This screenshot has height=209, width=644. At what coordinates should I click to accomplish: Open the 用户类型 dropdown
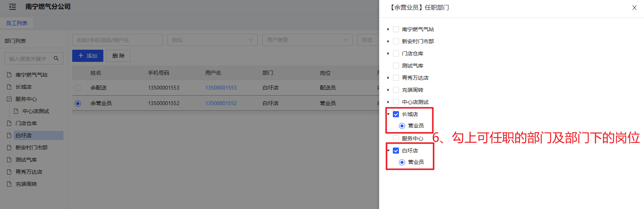coord(307,40)
